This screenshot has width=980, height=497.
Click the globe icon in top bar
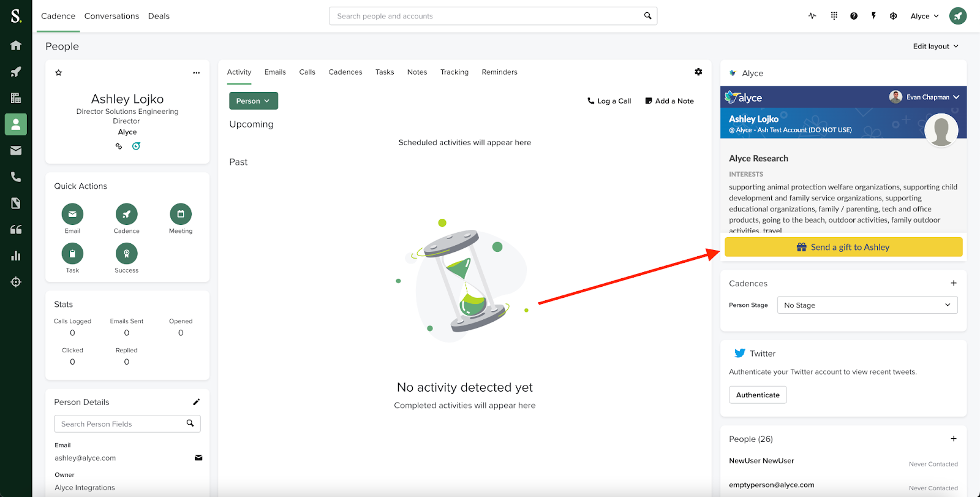coord(894,16)
